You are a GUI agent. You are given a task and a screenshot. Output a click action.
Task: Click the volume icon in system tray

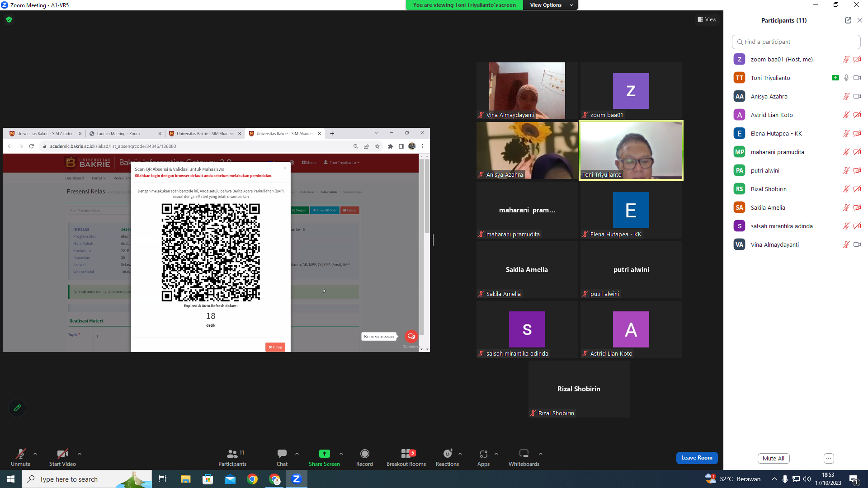[x=807, y=479]
